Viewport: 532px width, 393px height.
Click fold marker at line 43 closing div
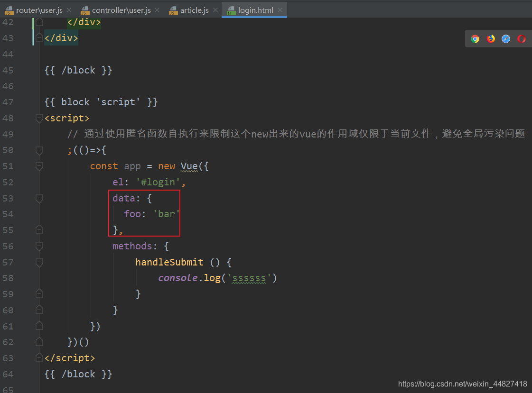click(39, 37)
